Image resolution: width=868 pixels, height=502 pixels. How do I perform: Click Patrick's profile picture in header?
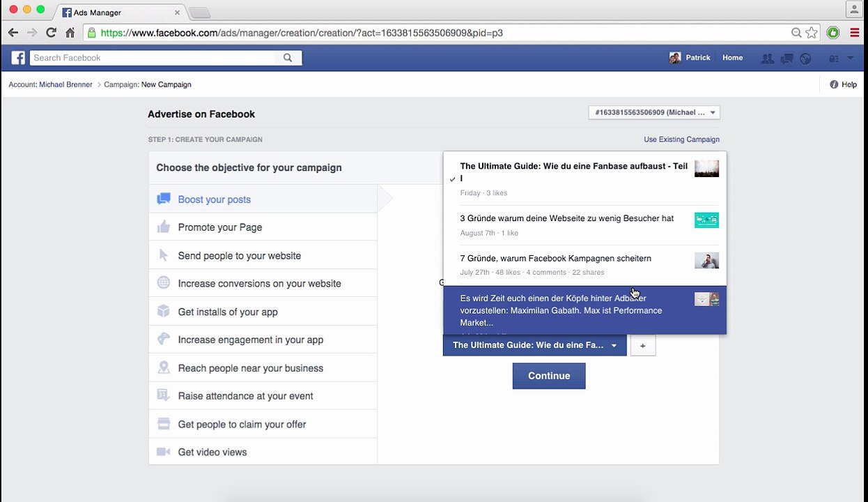[675, 58]
